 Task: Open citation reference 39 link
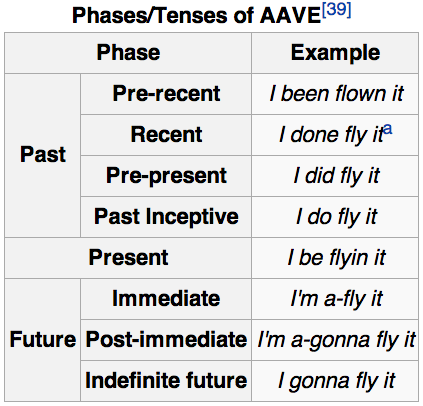(337, 10)
